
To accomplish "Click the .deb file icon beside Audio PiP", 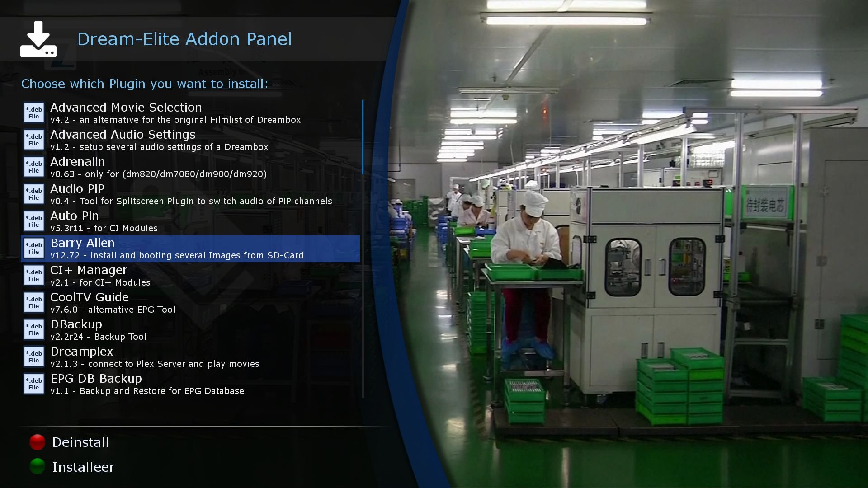I will coord(34,194).
